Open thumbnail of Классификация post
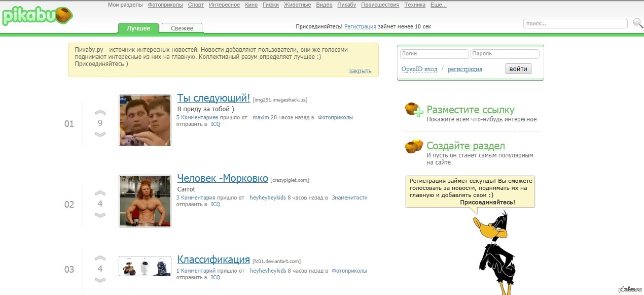 point(145,266)
